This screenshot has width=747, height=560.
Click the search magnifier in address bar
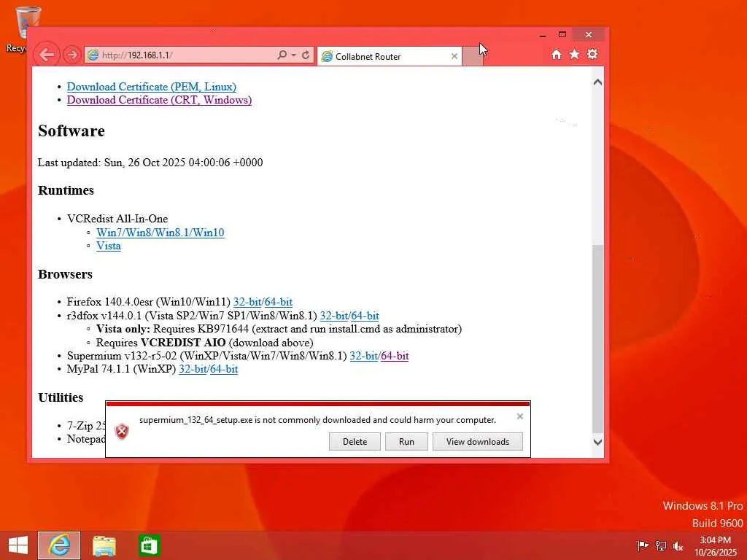[x=282, y=55]
